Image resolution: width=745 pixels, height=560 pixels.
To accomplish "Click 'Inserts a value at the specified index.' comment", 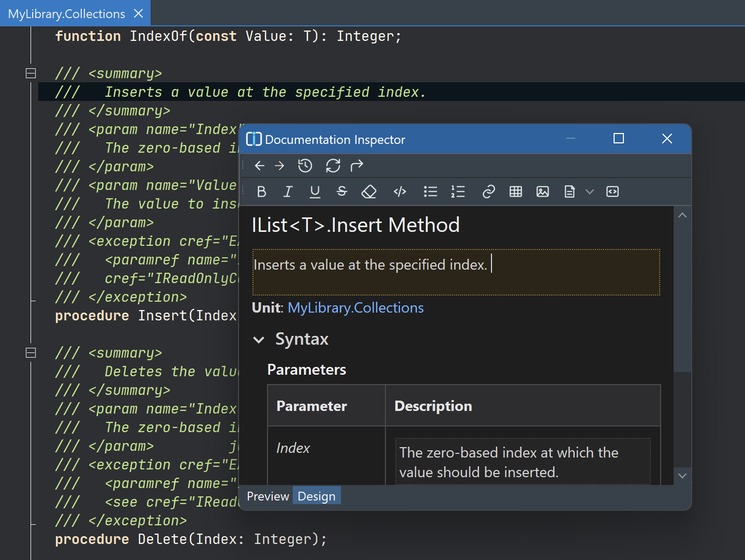I will pos(265,92).
